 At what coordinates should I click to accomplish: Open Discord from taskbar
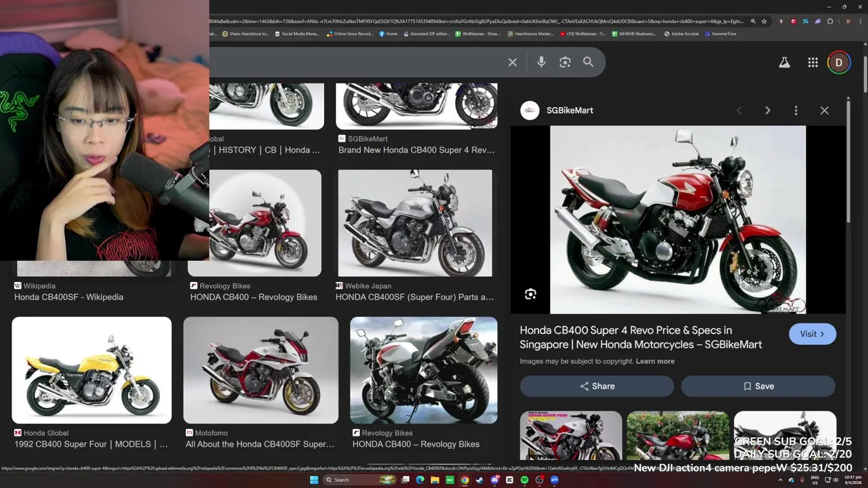pos(494,480)
